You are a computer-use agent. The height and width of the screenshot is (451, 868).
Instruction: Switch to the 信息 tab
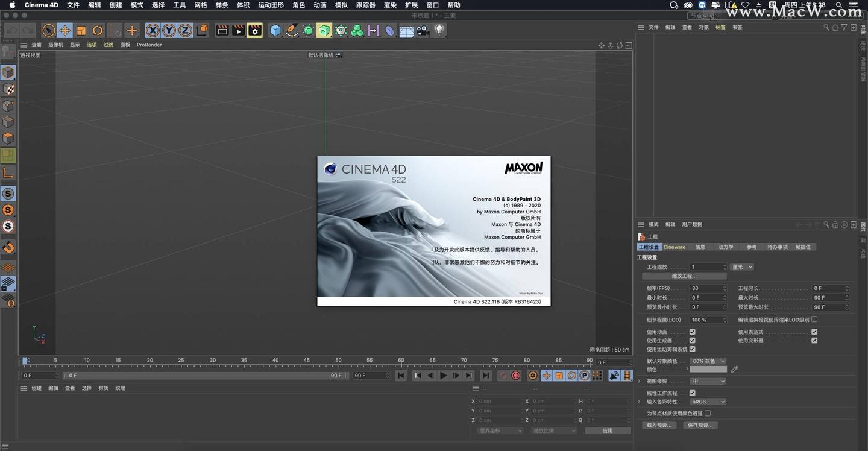point(700,247)
